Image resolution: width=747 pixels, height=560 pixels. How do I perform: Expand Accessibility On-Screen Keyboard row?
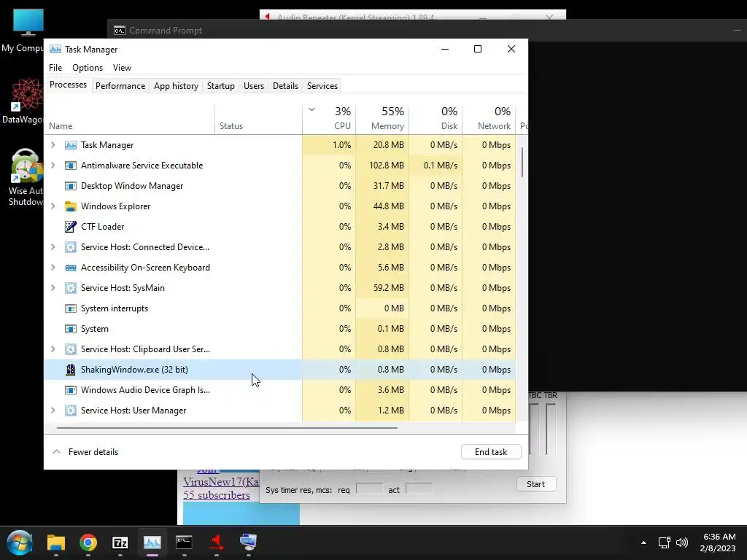53,268
